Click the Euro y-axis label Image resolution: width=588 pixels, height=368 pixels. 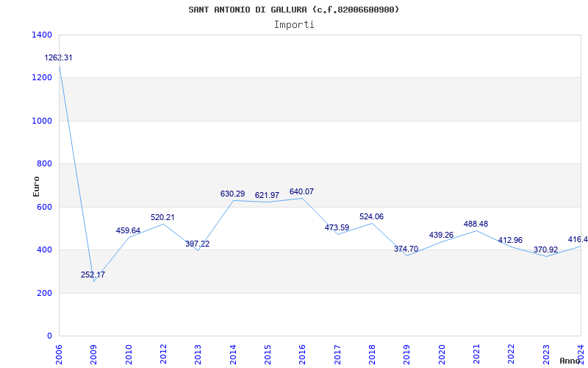pos(36,186)
